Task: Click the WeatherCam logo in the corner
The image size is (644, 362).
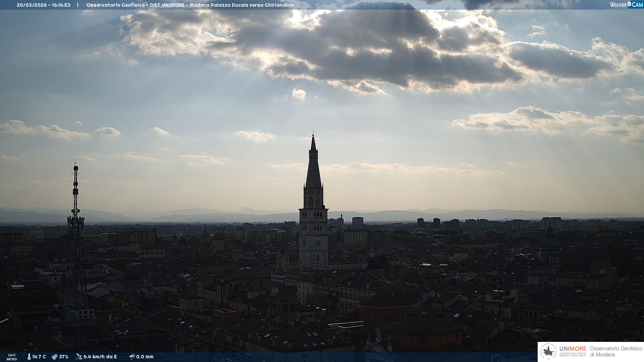Action: click(x=626, y=5)
